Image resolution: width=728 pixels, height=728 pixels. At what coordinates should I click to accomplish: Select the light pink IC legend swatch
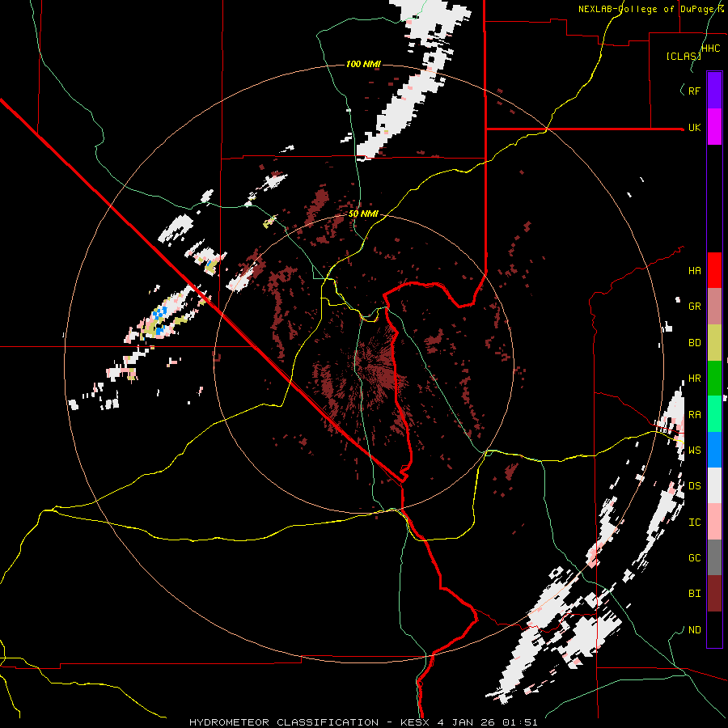(714, 522)
